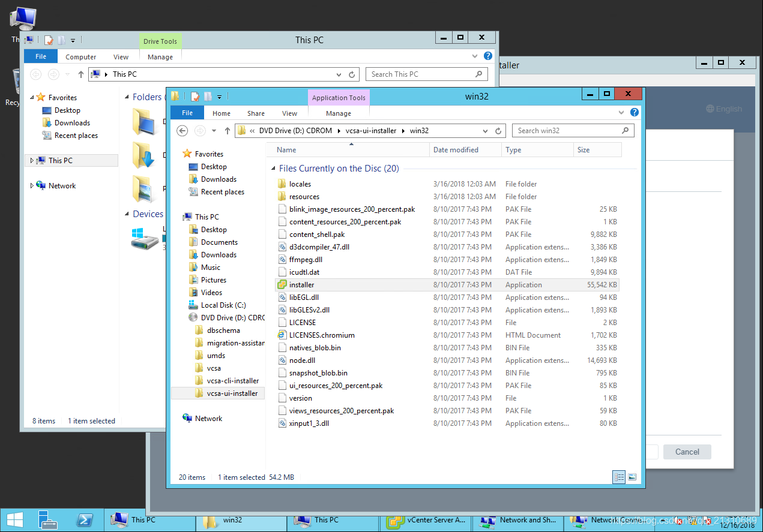This screenshot has width=763, height=532.
Task: Click Cancel in the installer dialog
Action: pos(687,452)
